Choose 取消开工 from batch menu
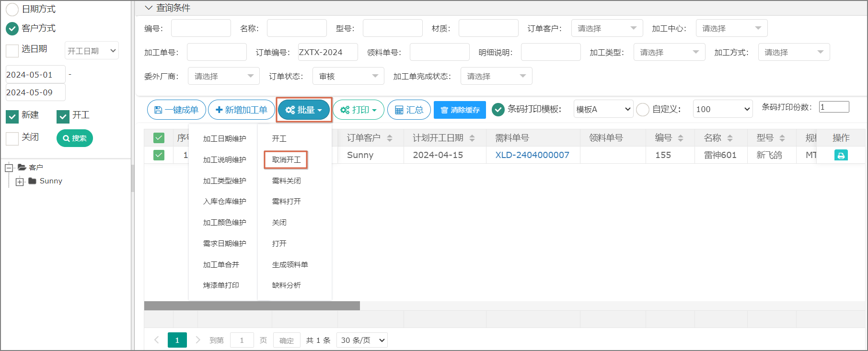Screen dimensions: 868x351 (x=286, y=160)
